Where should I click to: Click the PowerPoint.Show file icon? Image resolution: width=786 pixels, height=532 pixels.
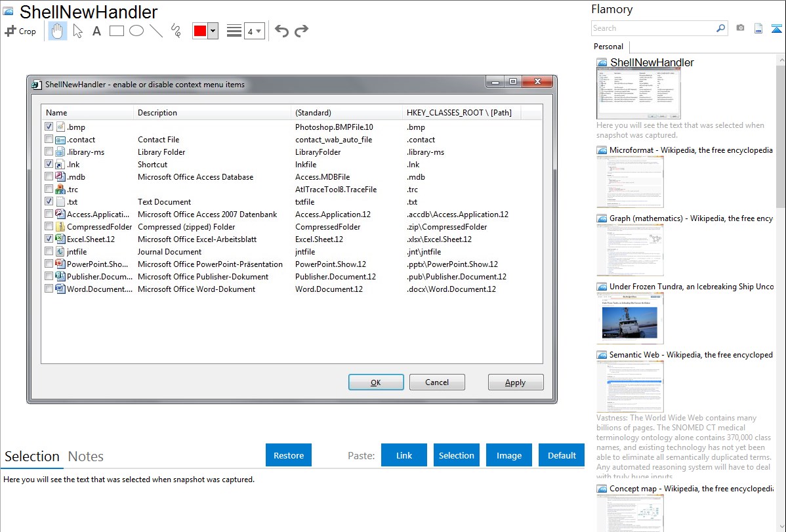(x=60, y=264)
